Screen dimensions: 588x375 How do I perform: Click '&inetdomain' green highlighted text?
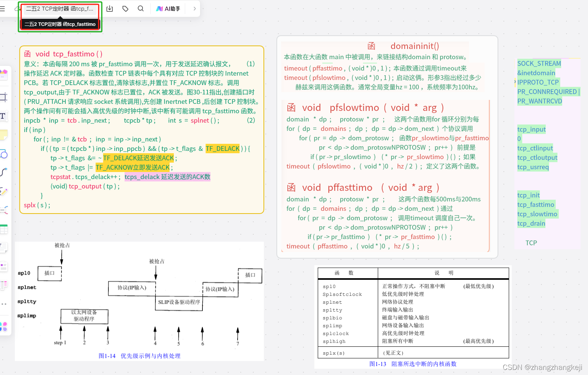[536, 73]
